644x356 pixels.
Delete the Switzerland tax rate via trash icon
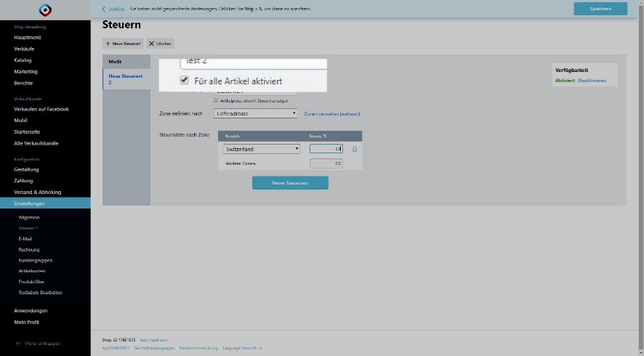click(x=355, y=149)
